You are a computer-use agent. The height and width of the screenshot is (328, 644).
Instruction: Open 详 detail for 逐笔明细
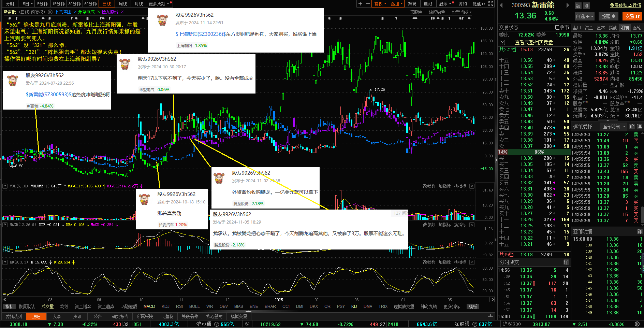(639, 231)
